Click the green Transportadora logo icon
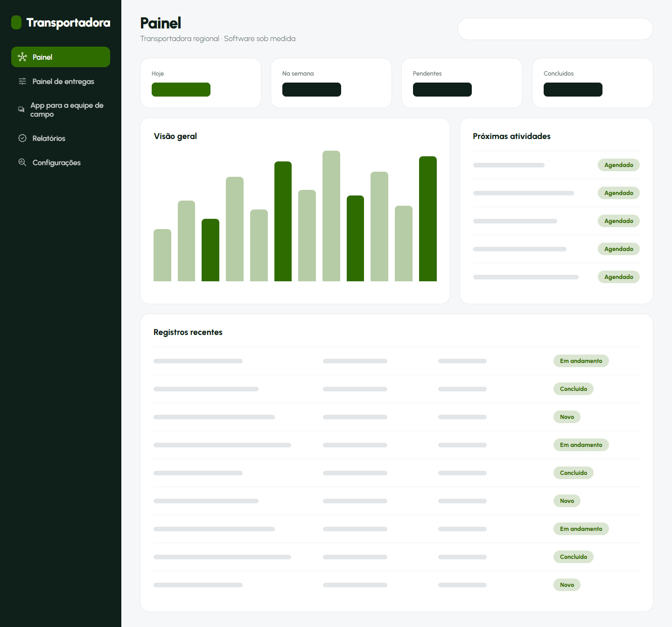672x627 pixels. (x=16, y=22)
